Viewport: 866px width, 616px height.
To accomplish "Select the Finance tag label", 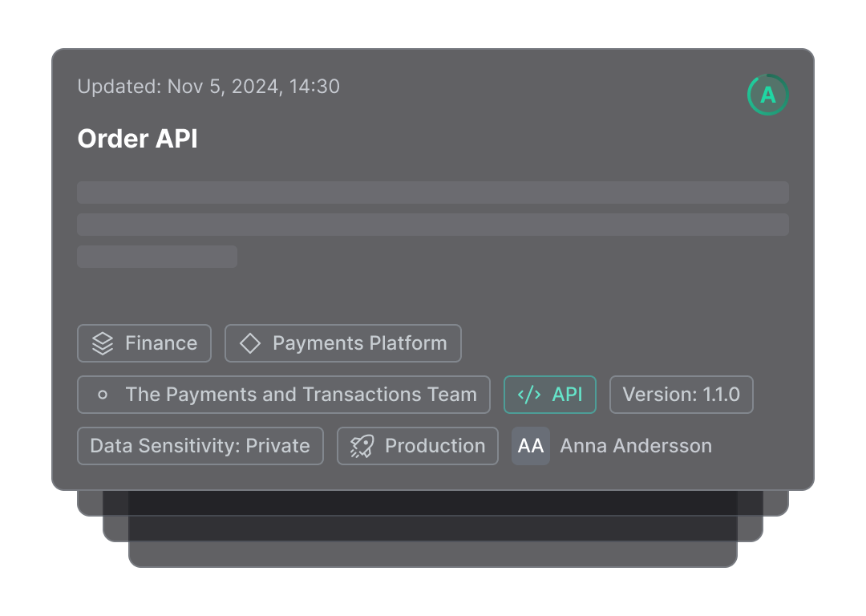I will coord(161,343).
